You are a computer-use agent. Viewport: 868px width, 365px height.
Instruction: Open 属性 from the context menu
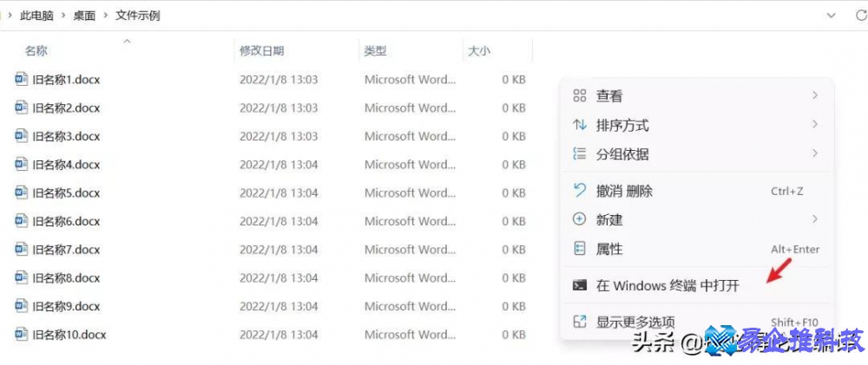pos(697,249)
